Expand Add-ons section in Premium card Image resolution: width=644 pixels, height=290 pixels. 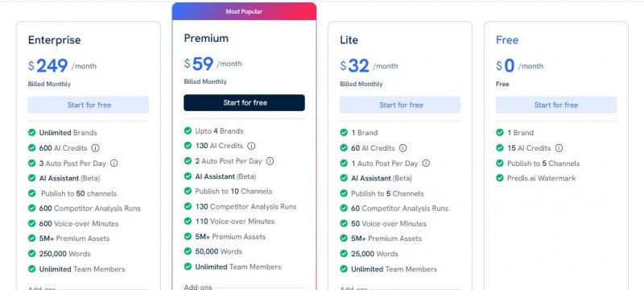pos(198,287)
